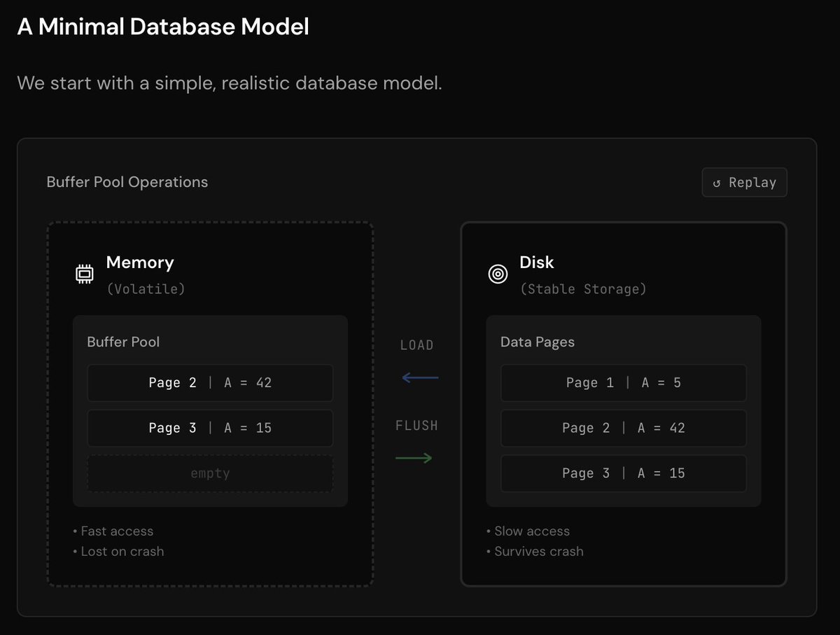
Task: Click the Disk target icon
Action: [x=497, y=274]
